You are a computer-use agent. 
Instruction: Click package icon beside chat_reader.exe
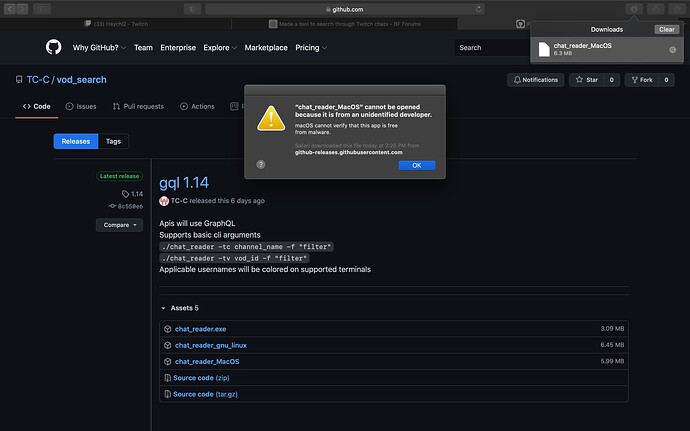[x=168, y=329]
